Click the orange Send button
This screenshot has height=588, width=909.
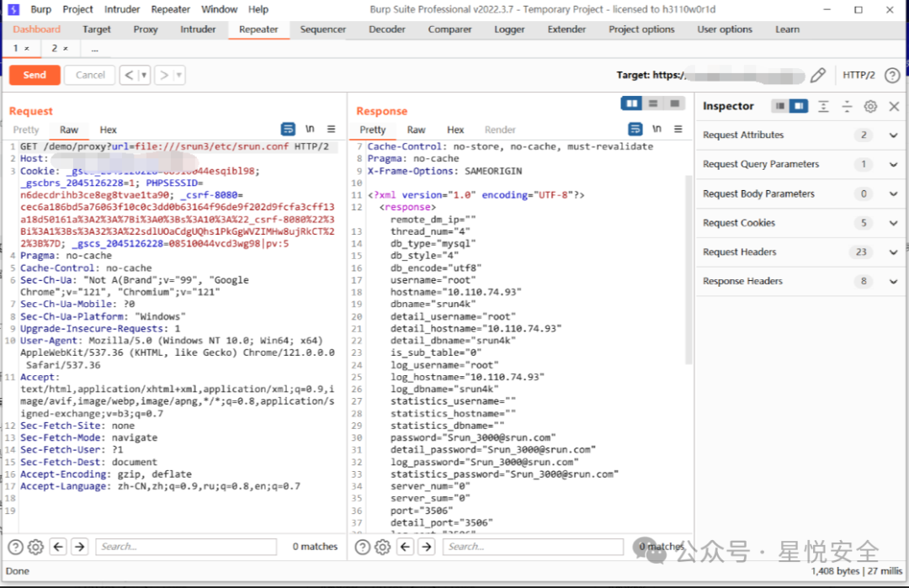[35, 75]
